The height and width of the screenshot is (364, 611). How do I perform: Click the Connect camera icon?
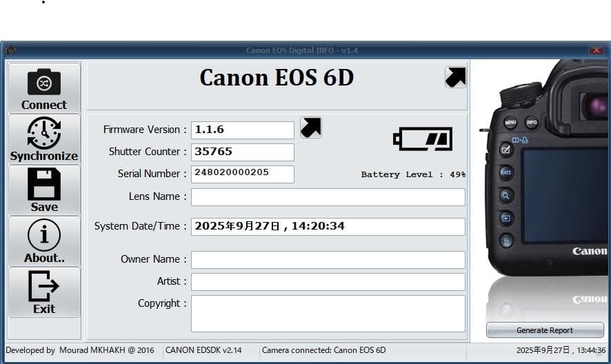(44, 83)
